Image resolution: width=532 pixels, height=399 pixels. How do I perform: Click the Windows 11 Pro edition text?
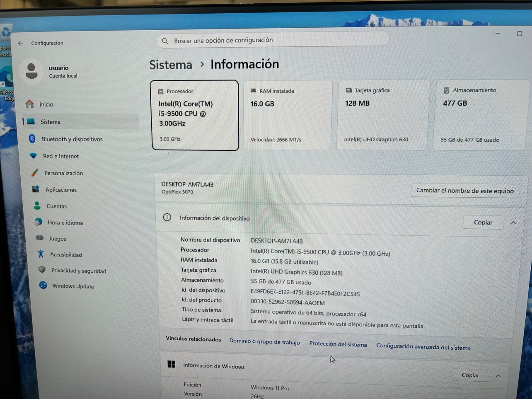pyautogui.click(x=270, y=388)
